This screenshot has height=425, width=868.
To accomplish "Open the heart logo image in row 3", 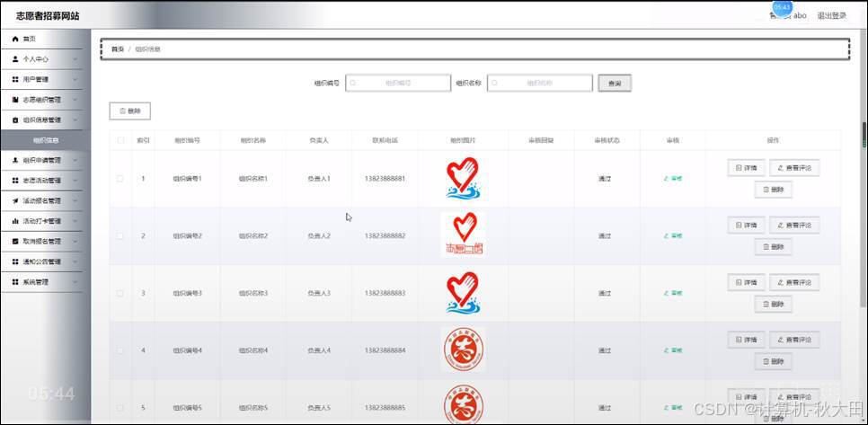I will tap(463, 293).
